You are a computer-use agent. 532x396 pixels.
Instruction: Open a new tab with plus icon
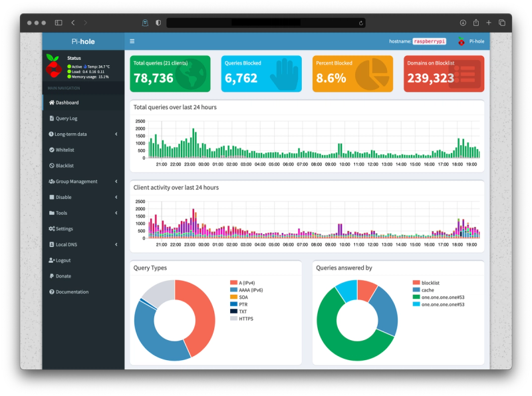point(489,23)
